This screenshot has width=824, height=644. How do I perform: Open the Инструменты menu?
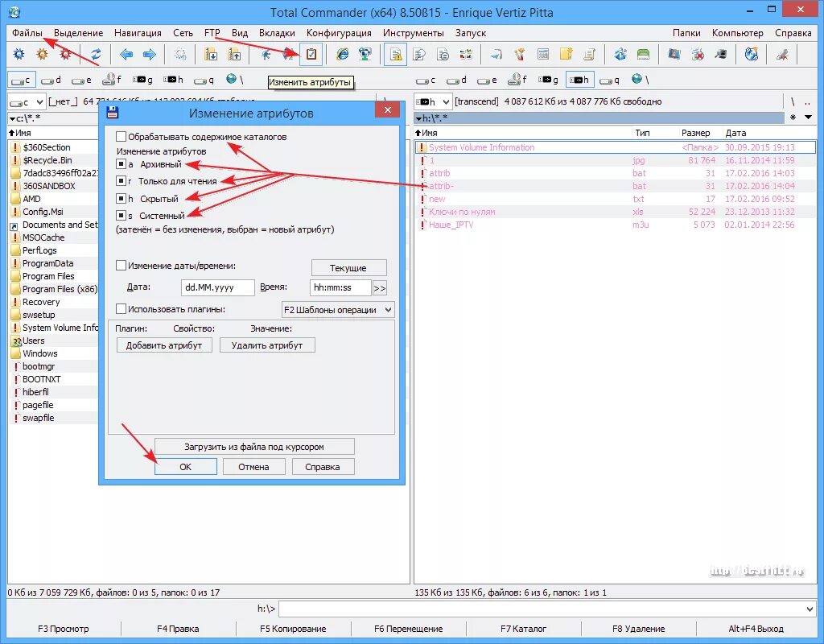click(x=413, y=32)
